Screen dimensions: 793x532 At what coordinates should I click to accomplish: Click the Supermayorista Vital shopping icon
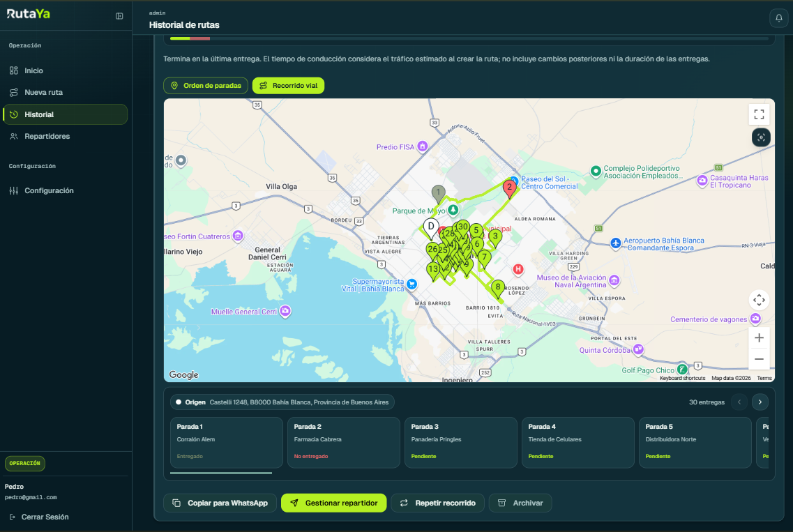(x=412, y=284)
